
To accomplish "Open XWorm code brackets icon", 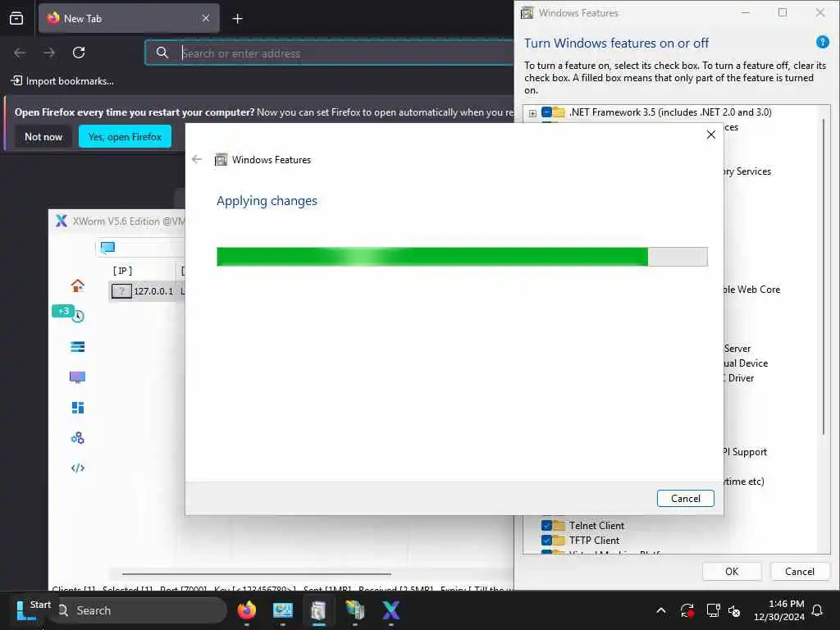I will [78, 468].
